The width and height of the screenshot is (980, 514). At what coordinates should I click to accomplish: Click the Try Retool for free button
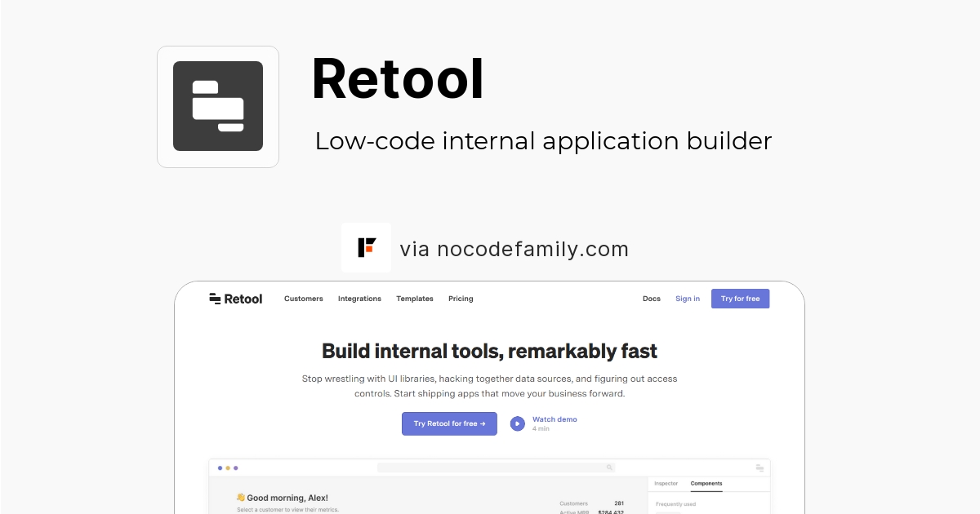tap(449, 423)
